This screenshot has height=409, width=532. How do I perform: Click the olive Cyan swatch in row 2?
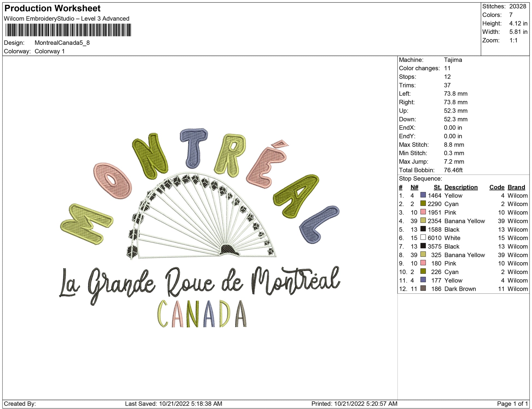pyautogui.click(x=423, y=204)
